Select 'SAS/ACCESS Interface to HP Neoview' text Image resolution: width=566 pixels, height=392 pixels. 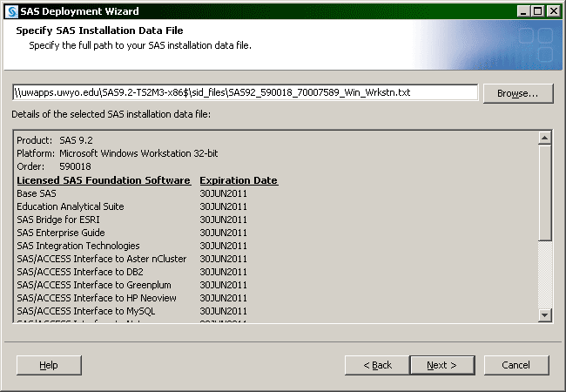pos(97,298)
